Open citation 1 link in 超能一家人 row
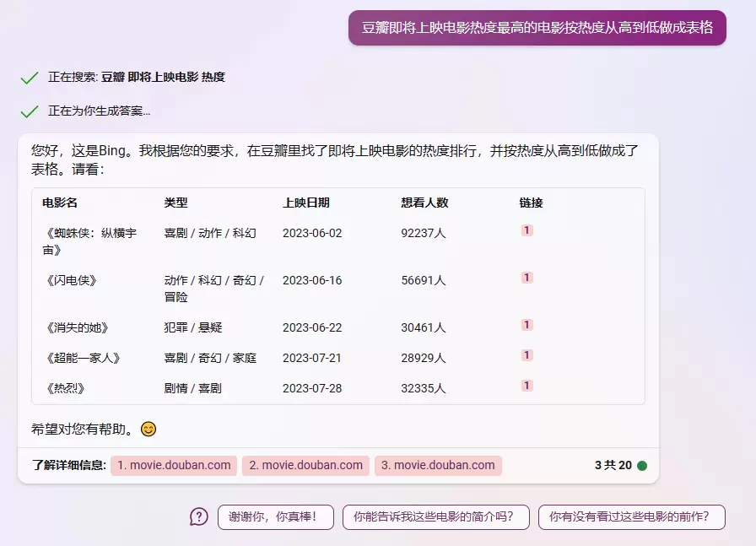756x546 pixels. (x=527, y=355)
